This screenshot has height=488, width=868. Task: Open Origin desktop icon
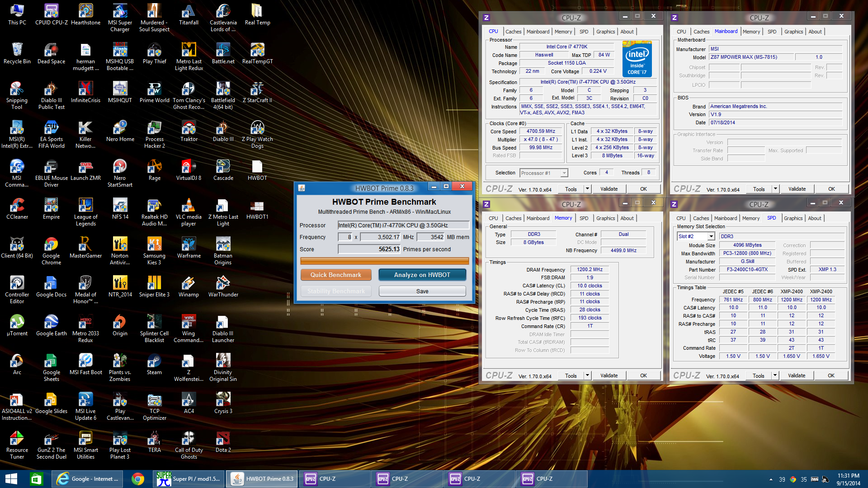120,325
